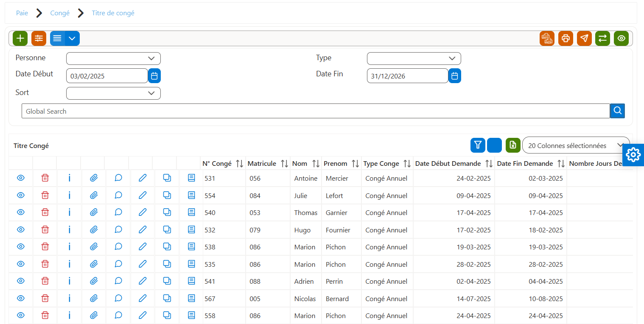Delete leave 554 with the trash icon

pyautogui.click(x=45, y=196)
